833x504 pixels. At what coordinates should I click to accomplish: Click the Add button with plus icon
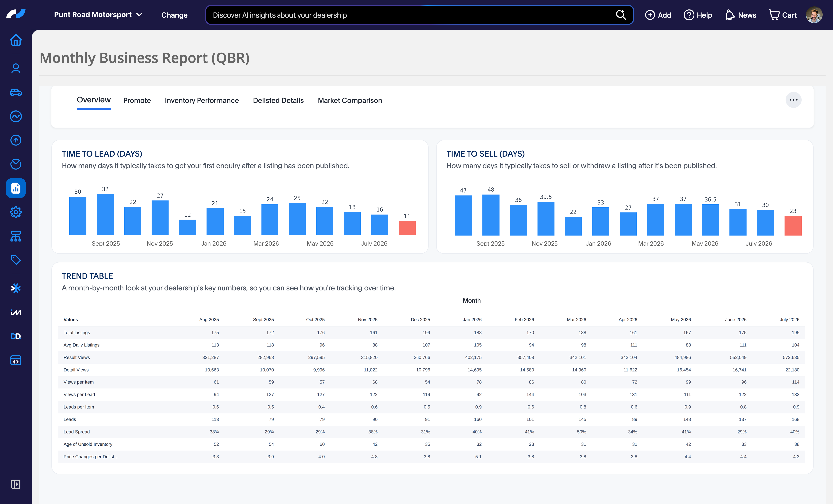(x=658, y=15)
